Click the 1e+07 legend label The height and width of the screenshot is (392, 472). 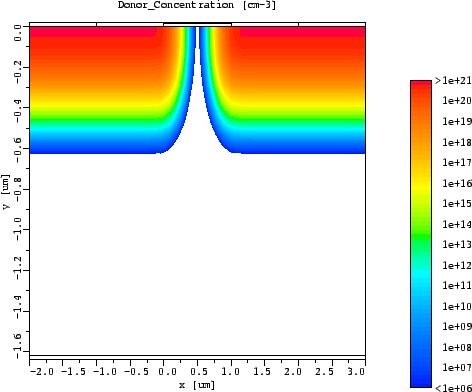(457, 368)
